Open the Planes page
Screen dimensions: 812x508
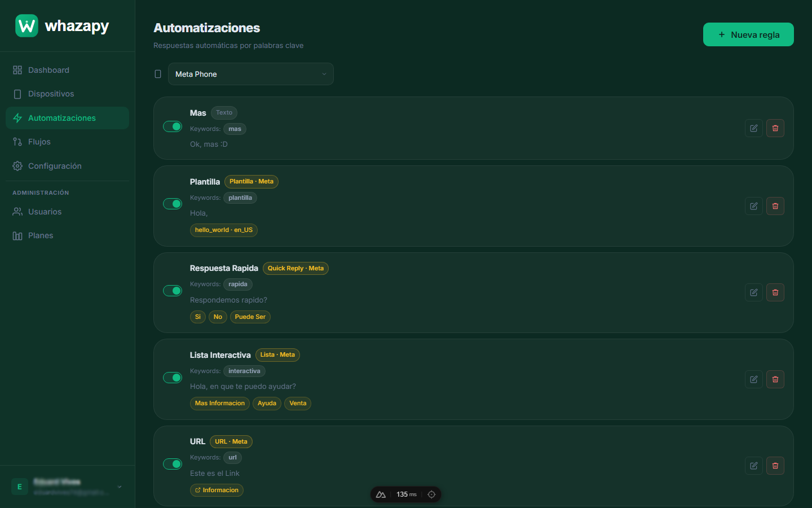pyautogui.click(x=67, y=235)
